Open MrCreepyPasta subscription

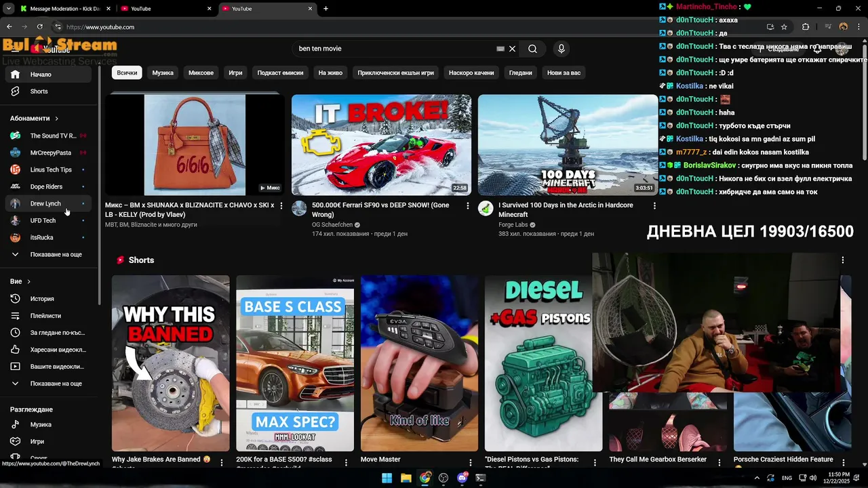point(48,153)
